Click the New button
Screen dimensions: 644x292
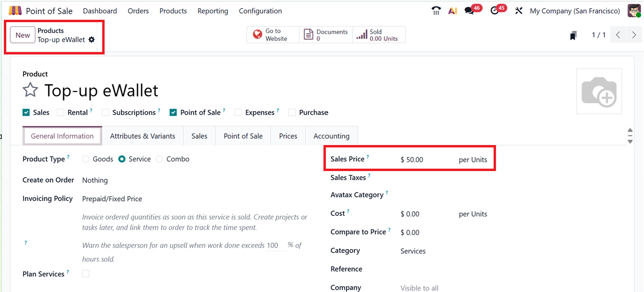(23, 35)
